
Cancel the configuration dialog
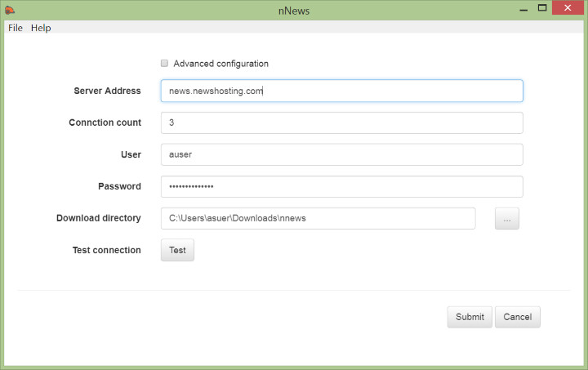(518, 317)
